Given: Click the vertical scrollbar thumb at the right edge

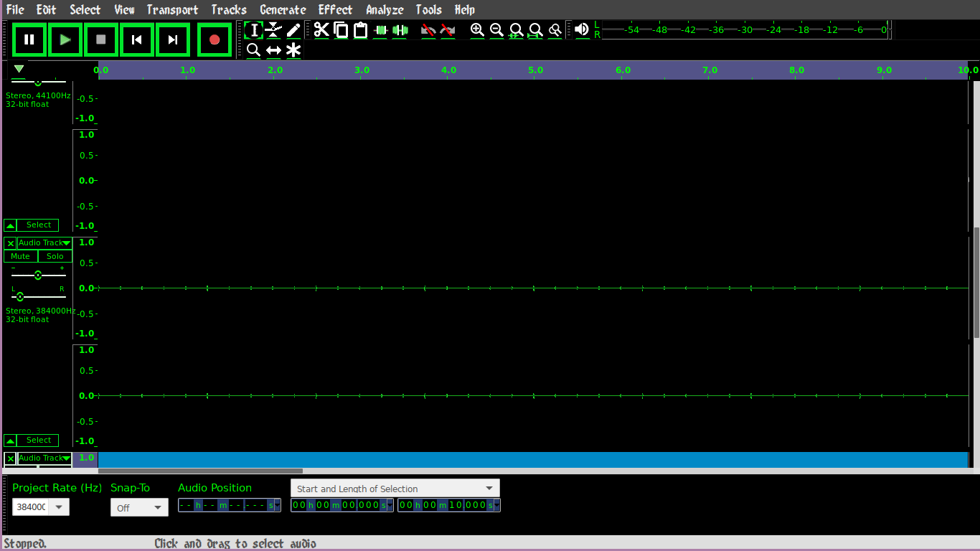Looking at the screenshot, I should tap(976, 283).
